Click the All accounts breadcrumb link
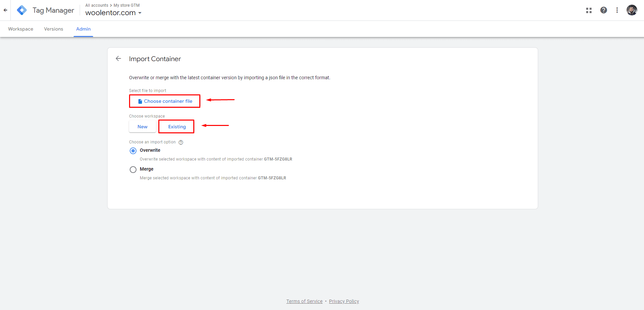644x310 pixels. click(x=97, y=5)
